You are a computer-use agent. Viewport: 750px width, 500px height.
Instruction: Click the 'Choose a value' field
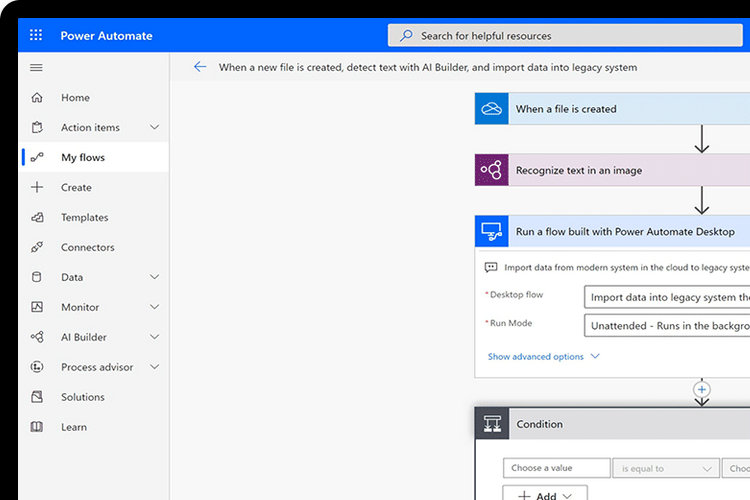click(x=557, y=468)
